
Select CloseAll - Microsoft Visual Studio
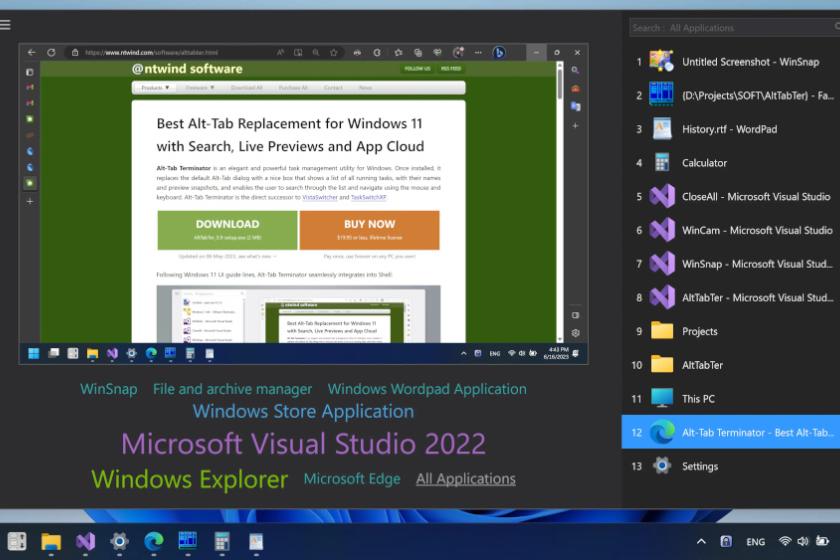point(731,197)
